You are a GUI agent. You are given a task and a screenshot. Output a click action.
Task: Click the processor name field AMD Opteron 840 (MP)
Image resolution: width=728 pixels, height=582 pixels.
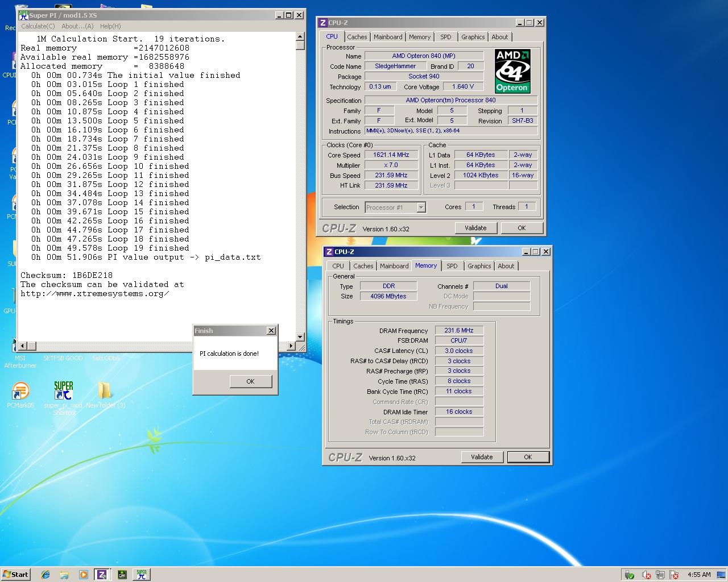(424, 56)
